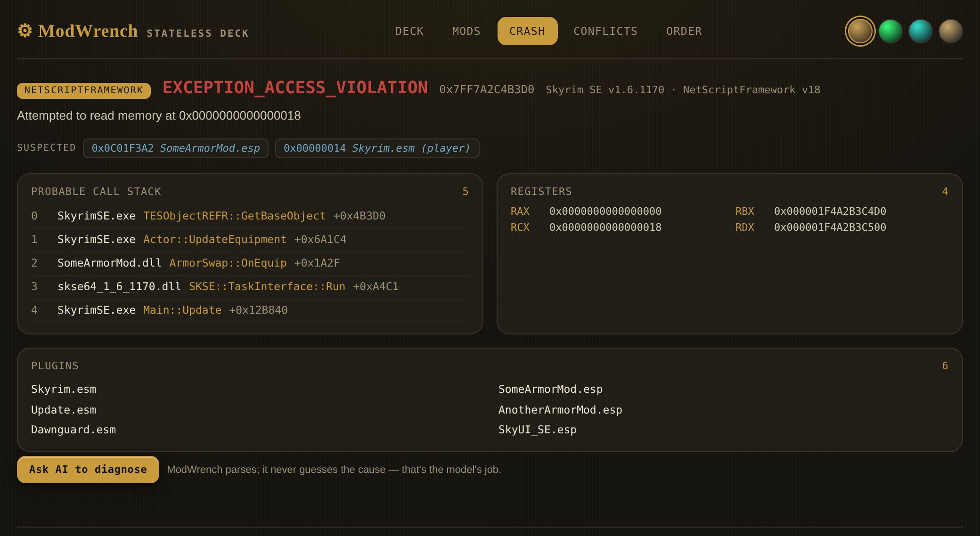Viewport: 980px width, 536px height.
Task: Select plugin SkyUI_SE.esp
Action: pyautogui.click(x=538, y=430)
